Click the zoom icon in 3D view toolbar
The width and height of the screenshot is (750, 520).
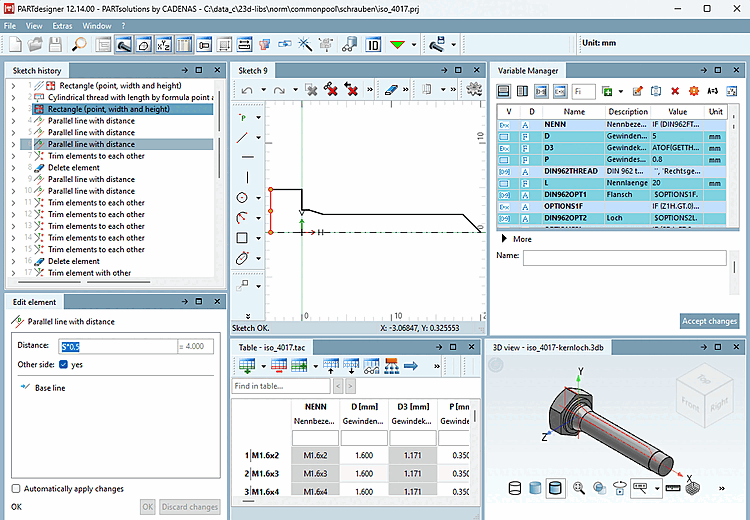[579, 488]
